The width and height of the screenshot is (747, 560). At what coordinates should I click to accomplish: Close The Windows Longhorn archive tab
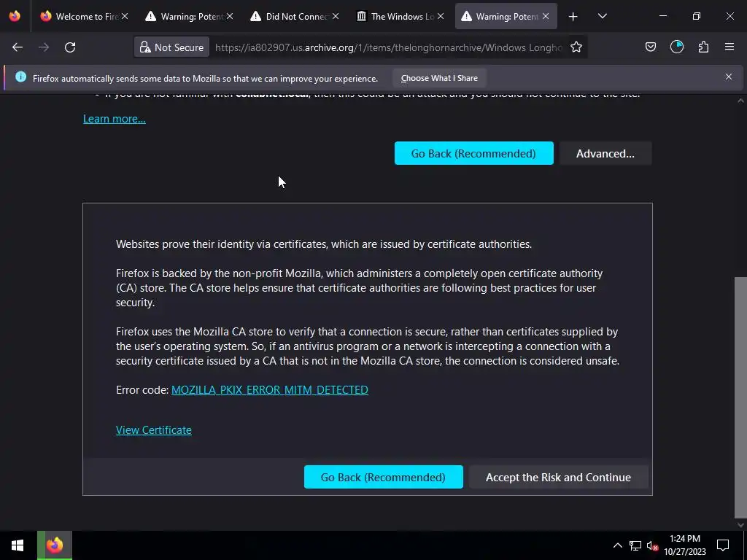[441, 16]
